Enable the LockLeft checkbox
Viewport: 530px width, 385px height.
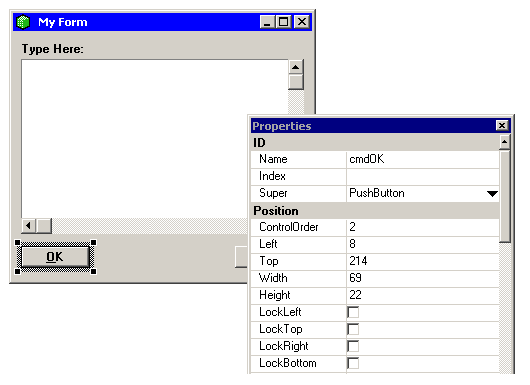[x=353, y=312]
